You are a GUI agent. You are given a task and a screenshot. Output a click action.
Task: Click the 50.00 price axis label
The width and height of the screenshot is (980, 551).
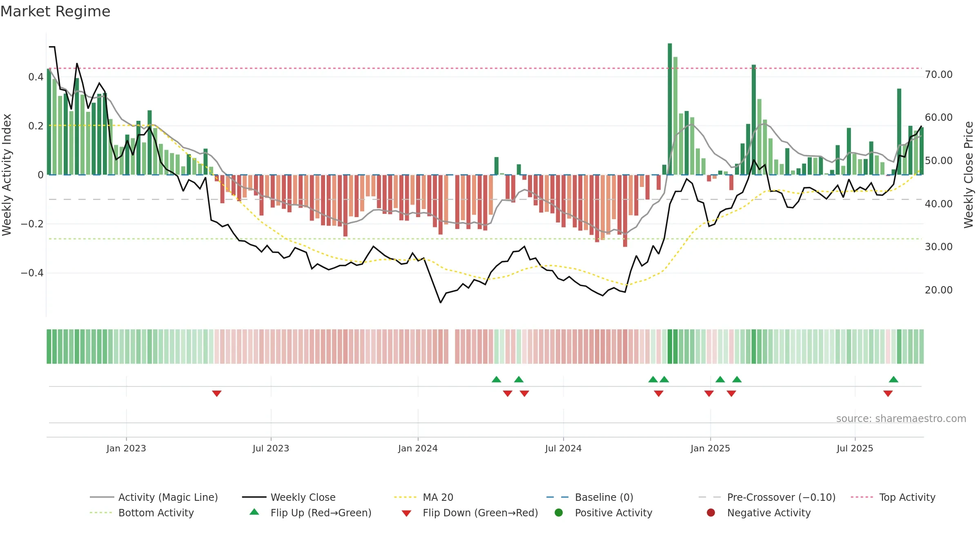(x=939, y=160)
